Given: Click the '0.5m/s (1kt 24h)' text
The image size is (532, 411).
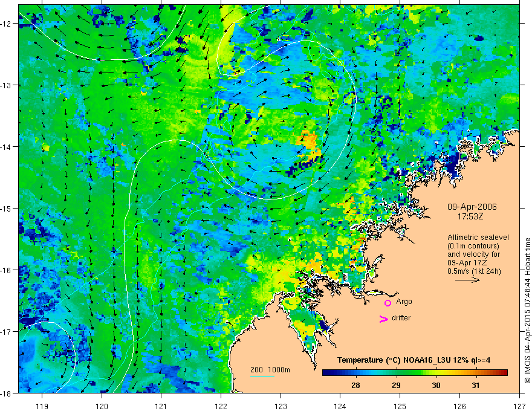Looking at the screenshot, I should click(474, 271).
